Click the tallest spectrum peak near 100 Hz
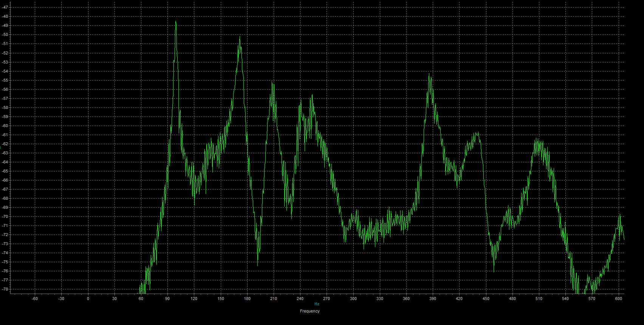The image size is (644, 325). 176,22
